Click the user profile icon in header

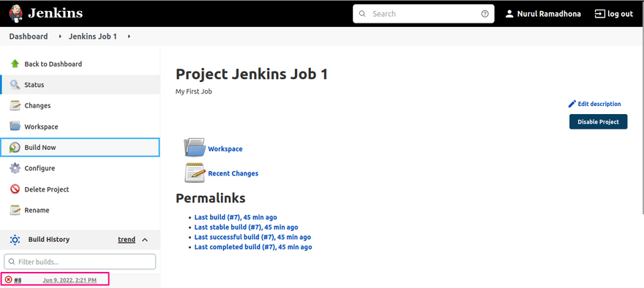pos(509,14)
